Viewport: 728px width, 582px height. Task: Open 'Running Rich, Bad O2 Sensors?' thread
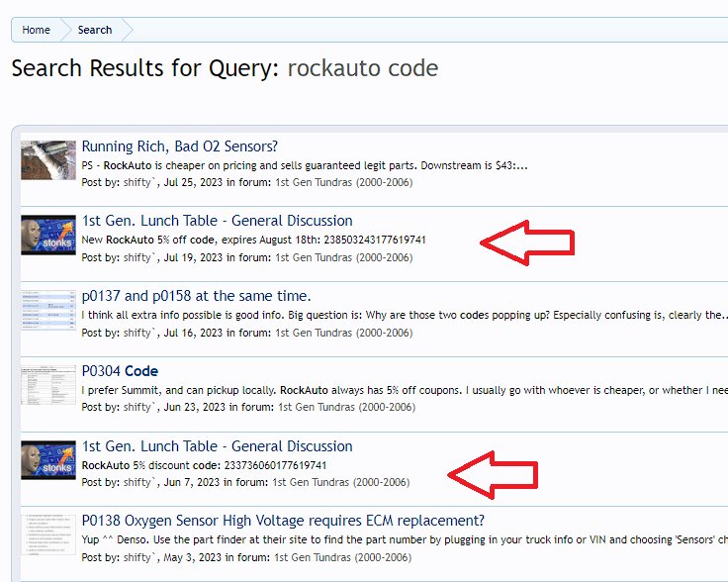(x=180, y=146)
